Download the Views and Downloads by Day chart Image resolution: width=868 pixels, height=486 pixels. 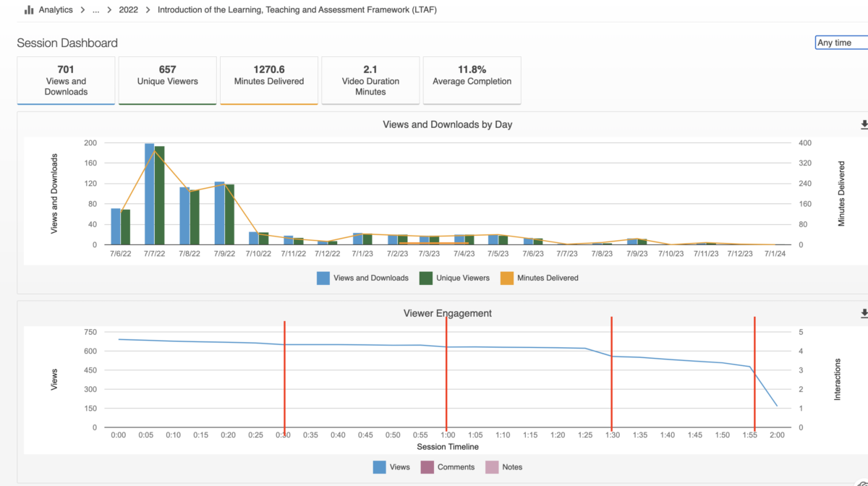(x=864, y=125)
